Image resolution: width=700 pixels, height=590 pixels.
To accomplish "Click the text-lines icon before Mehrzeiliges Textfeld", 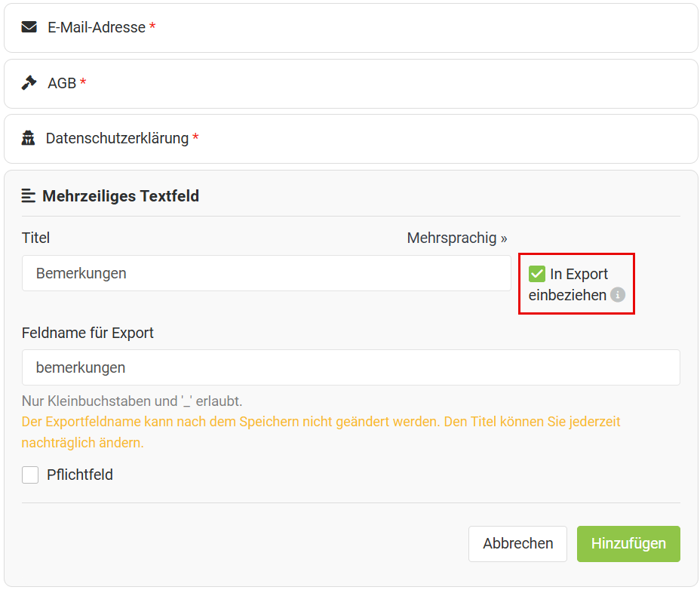I will tap(29, 196).
